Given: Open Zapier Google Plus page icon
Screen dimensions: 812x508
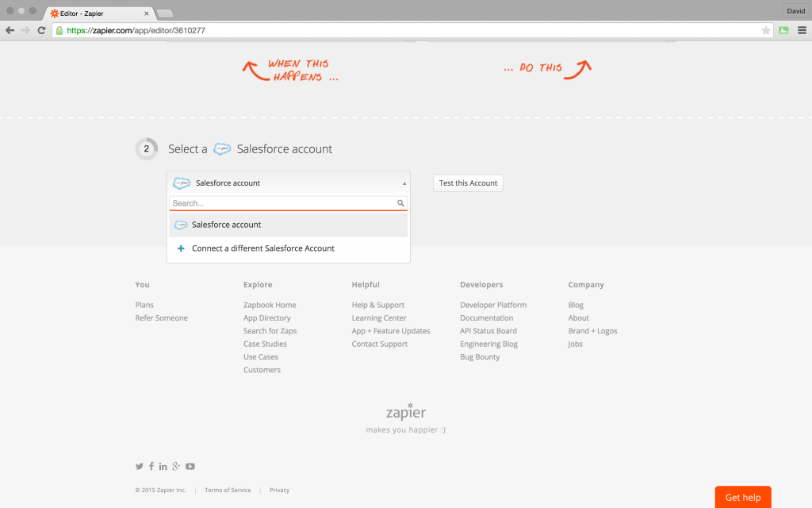Looking at the screenshot, I should [176, 467].
